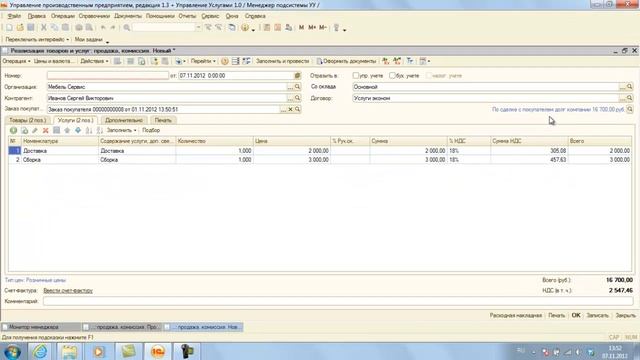Switch to Печать tab
Image resolution: width=640 pixels, height=360 pixels.
click(163, 120)
